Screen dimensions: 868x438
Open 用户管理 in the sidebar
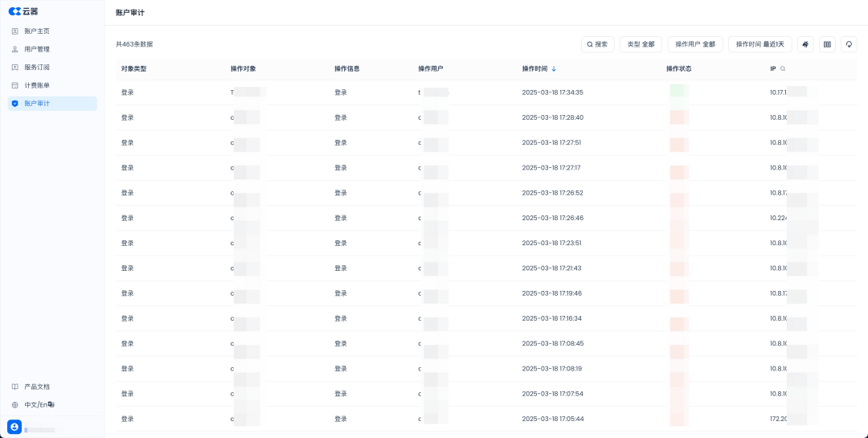tap(52, 49)
